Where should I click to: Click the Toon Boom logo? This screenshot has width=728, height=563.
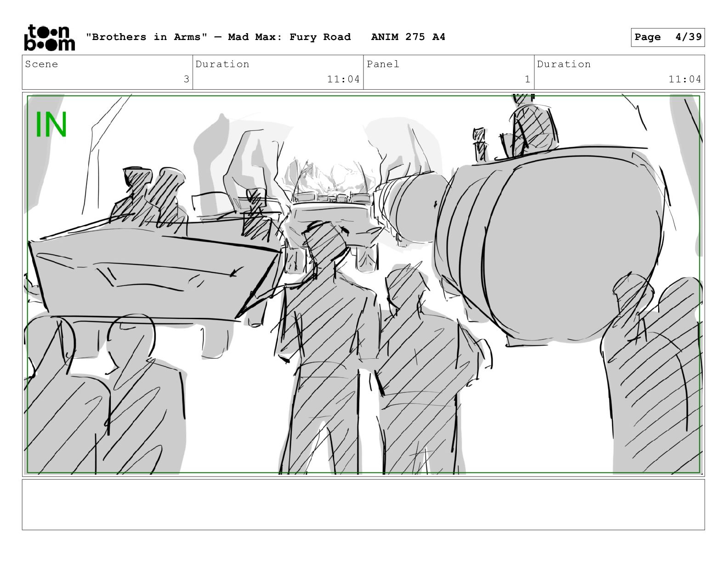[49, 37]
